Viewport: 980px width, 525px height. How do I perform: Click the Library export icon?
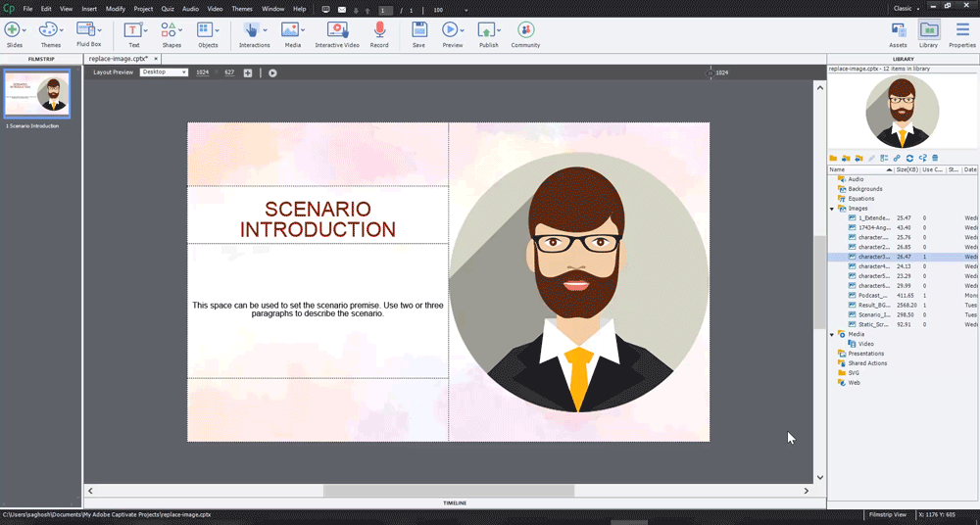(x=858, y=158)
